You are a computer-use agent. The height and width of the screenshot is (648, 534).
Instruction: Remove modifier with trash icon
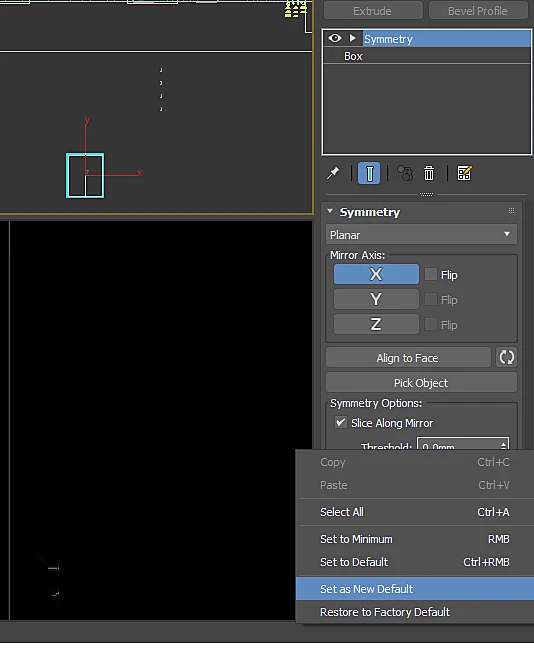pyautogui.click(x=429, y=173)
